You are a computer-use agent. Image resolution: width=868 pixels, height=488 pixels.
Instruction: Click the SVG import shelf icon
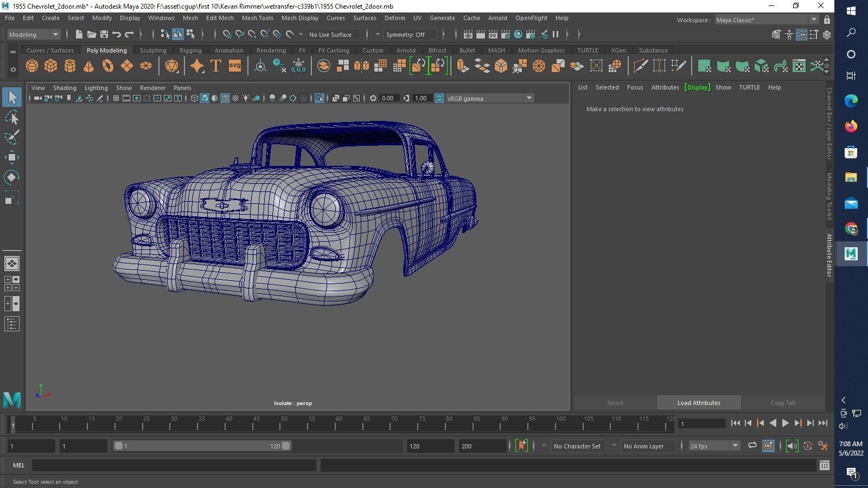235,66
